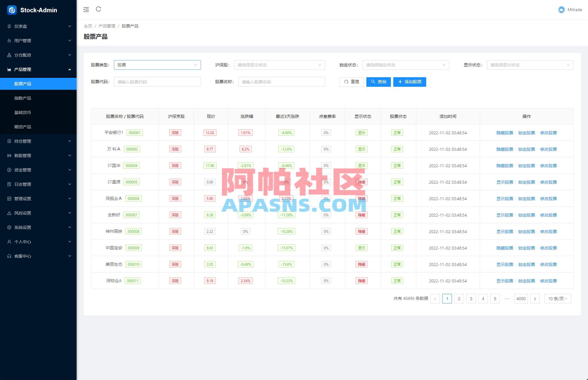
Task: Click the 添加股票 button
Action: click(409, 82)
